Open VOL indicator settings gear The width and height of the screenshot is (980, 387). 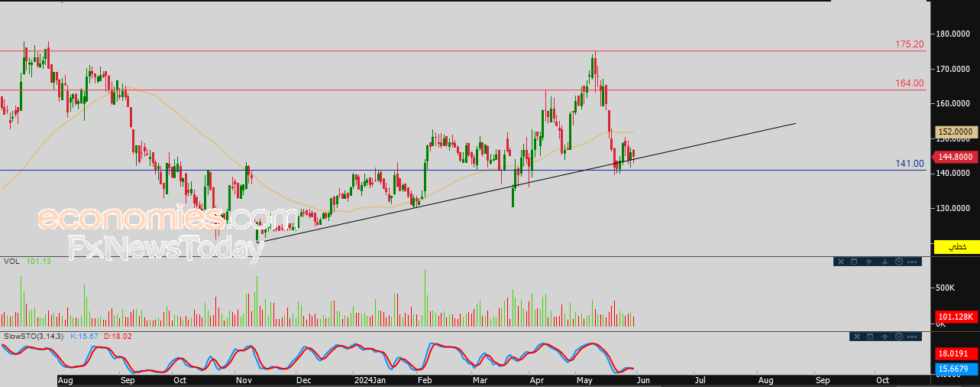click(x=899, y=262)
